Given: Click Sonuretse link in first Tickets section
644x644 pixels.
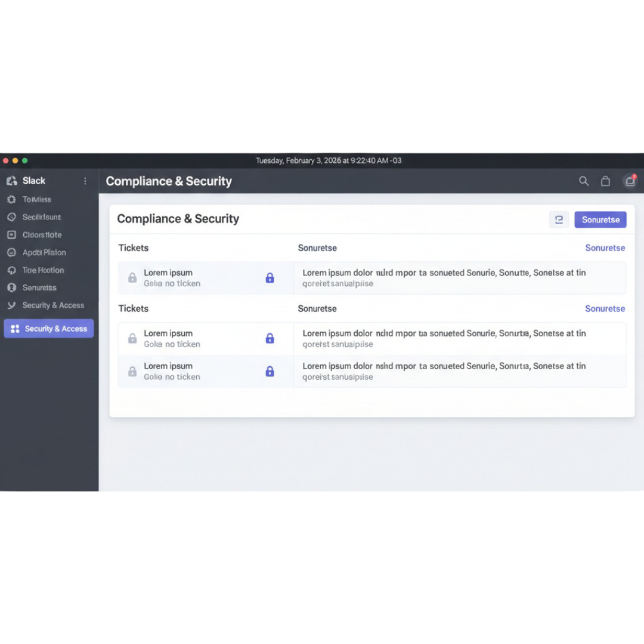Looking at the screenshot, I should [x=605, y=248].
